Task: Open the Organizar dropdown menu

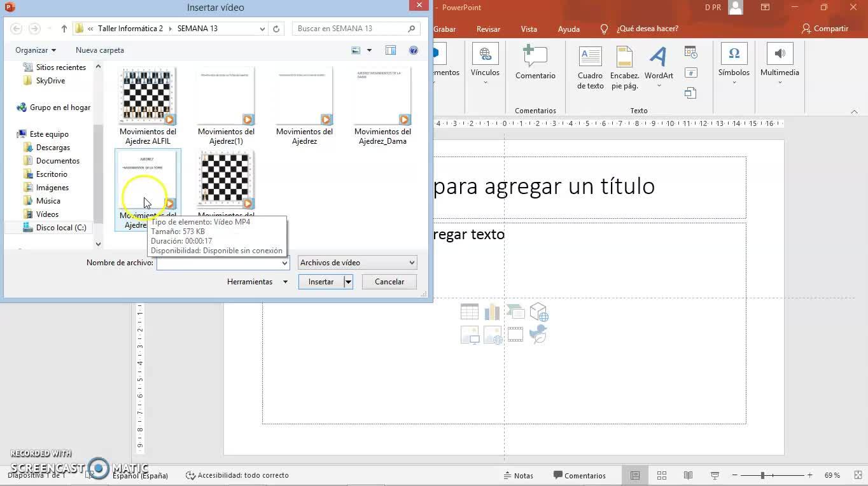Action: pos(36,50)
